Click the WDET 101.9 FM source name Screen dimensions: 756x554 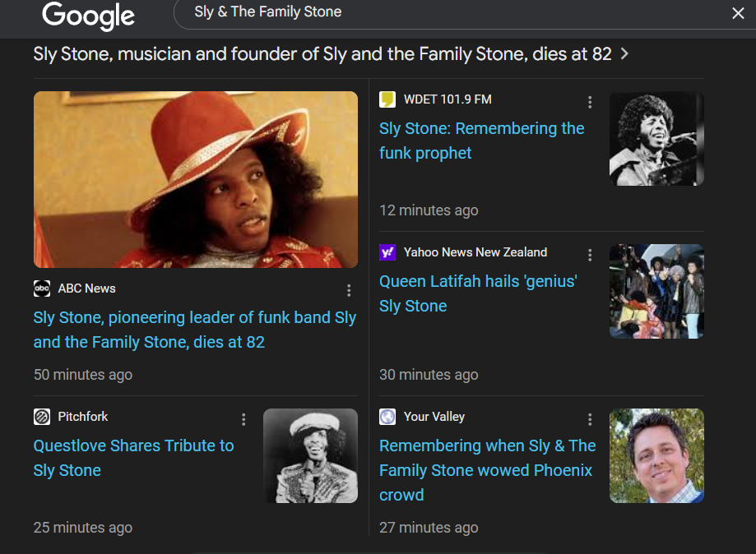coord(448,99)
